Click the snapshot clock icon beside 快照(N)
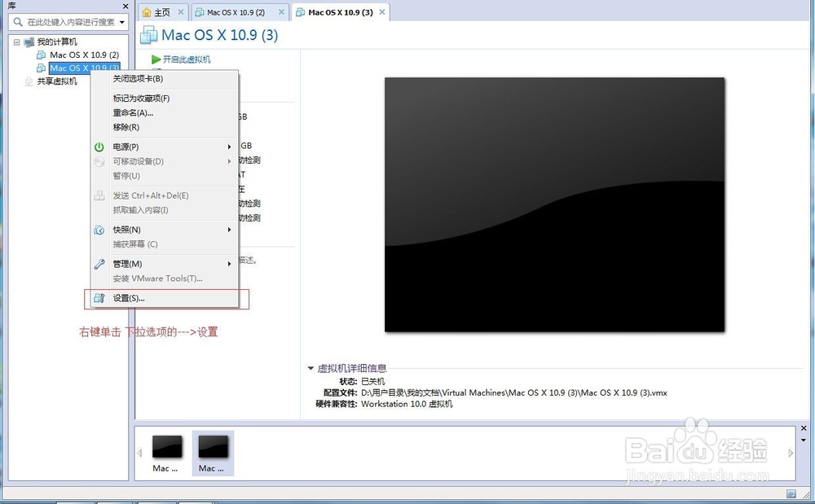The height and width of the screenshot is (504, 815). pyautogui.click(x=99, y=230)
